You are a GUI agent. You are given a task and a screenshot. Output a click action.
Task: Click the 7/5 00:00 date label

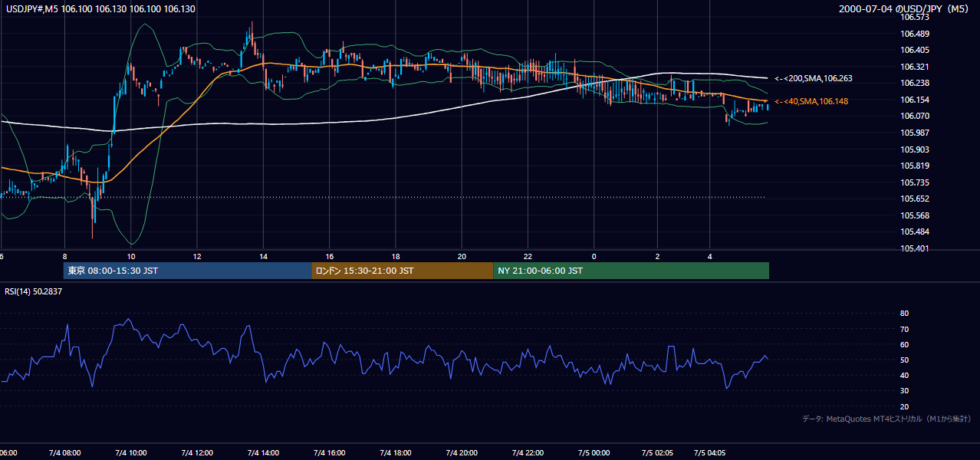click(594, 452)
